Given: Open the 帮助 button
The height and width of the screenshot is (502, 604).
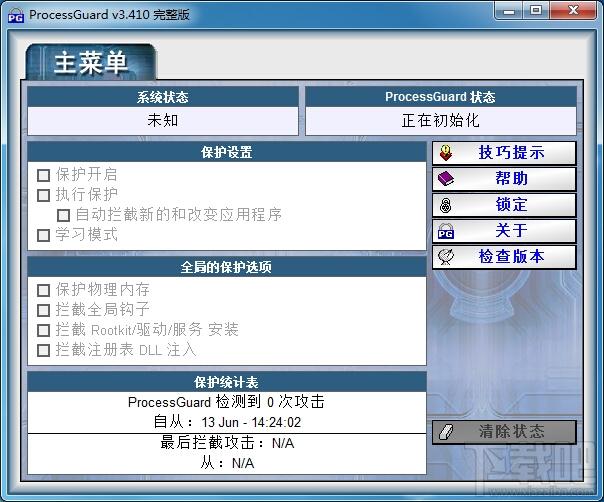Looking at the screenshot, I should coord(504,179).
